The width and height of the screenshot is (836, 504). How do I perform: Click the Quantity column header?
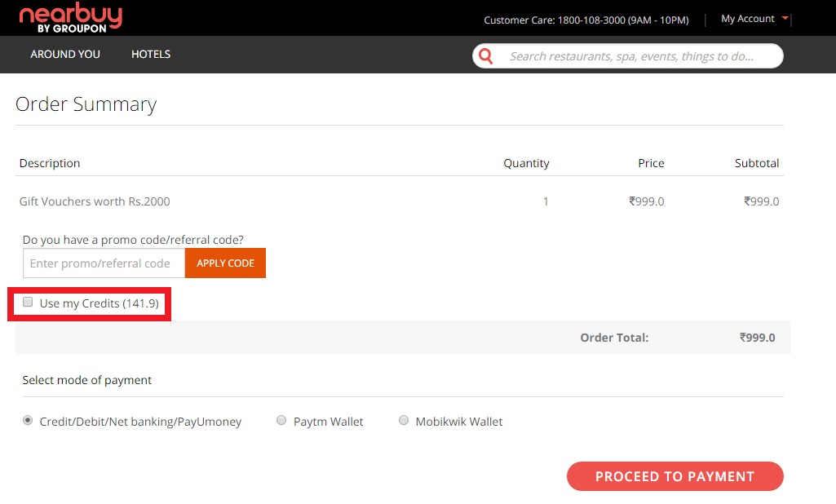click(x=526, y=163)
